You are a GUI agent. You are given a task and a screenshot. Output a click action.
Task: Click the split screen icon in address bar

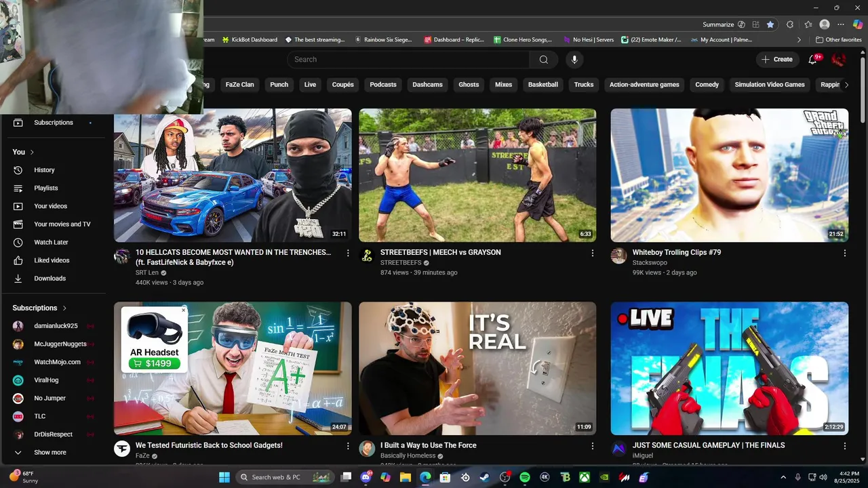755,24
